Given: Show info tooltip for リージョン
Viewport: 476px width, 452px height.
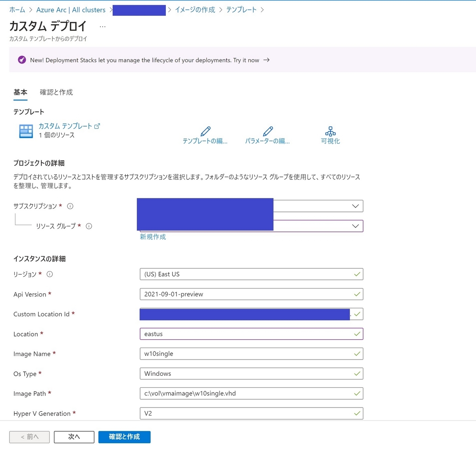Looking at the screenshot, I should (x=50, y=274).
